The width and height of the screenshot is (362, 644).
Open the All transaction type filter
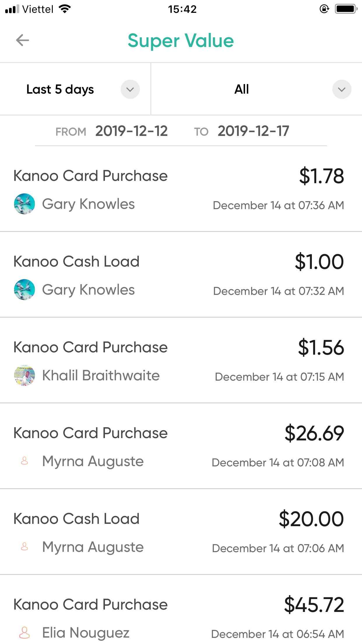pos(242,89)
